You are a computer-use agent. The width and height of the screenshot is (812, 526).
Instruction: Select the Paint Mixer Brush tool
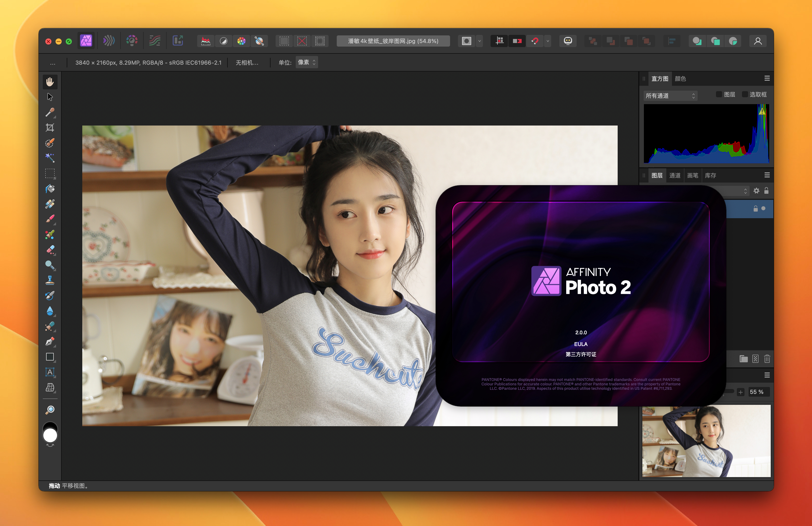point(50,234)
